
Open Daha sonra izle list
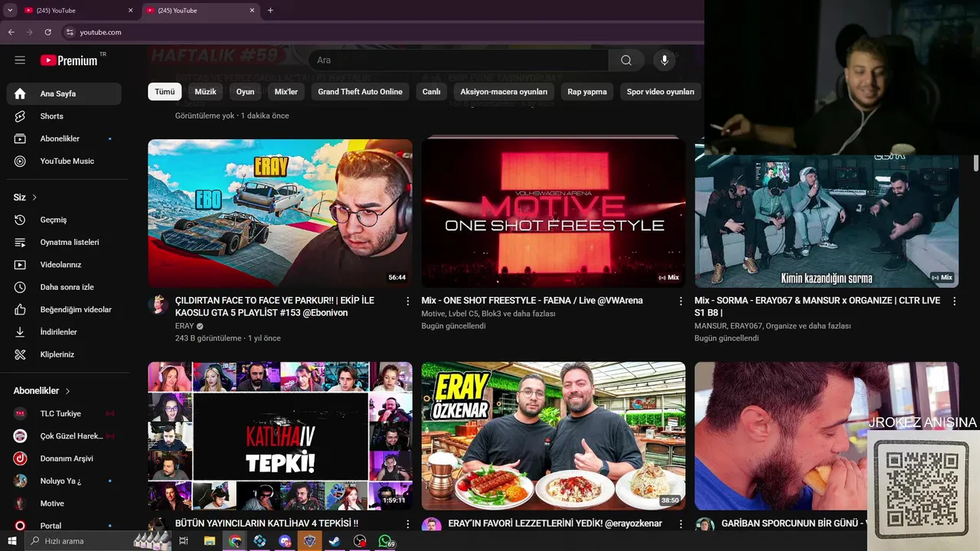coord(64,287)
